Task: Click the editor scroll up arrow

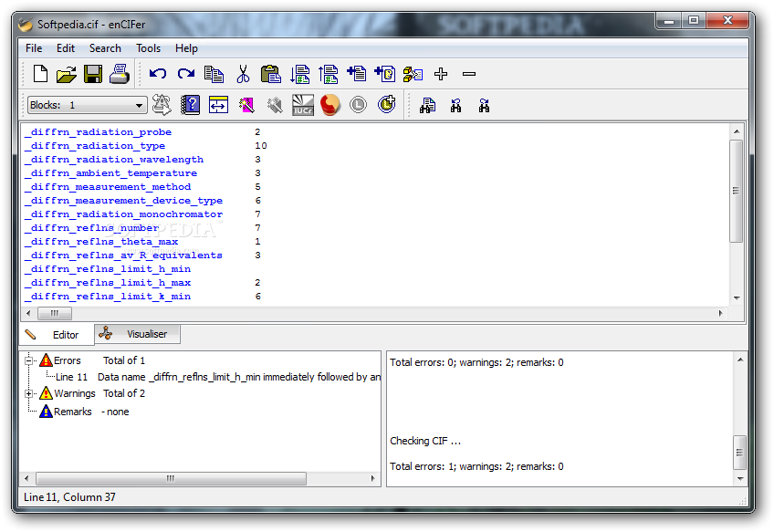Action: click(x=736, y=131)
